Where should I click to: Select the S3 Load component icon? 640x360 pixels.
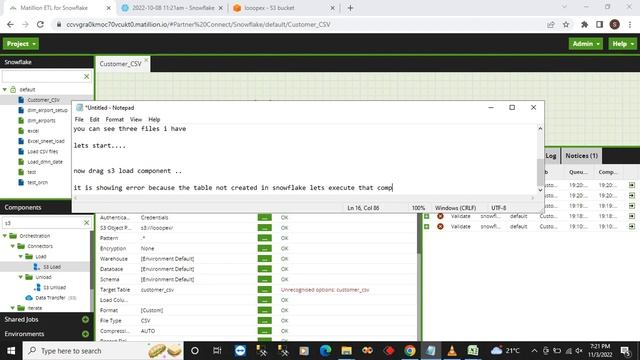pos(36,267)
